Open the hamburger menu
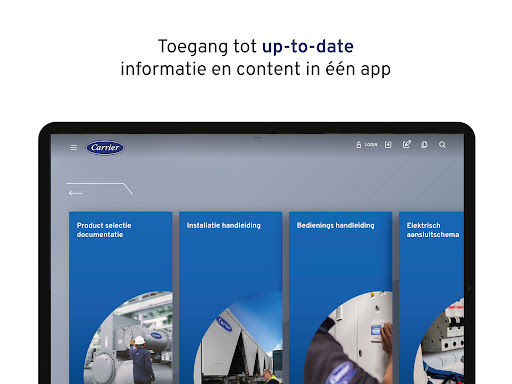This screenshot has width=512, height=384. 74,147
